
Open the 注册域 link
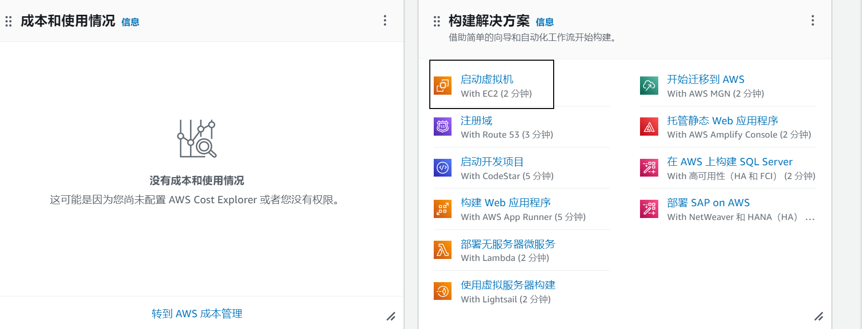(x=476, y=121)
